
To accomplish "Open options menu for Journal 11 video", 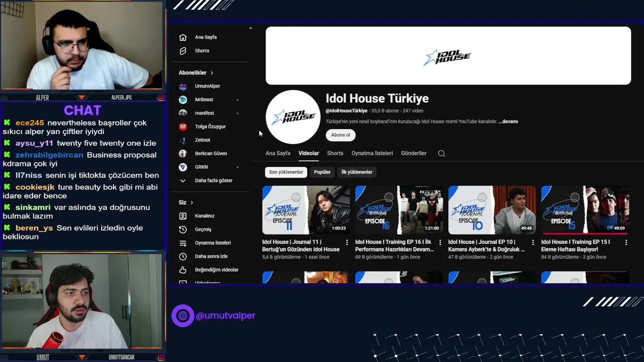I will 347,242.
